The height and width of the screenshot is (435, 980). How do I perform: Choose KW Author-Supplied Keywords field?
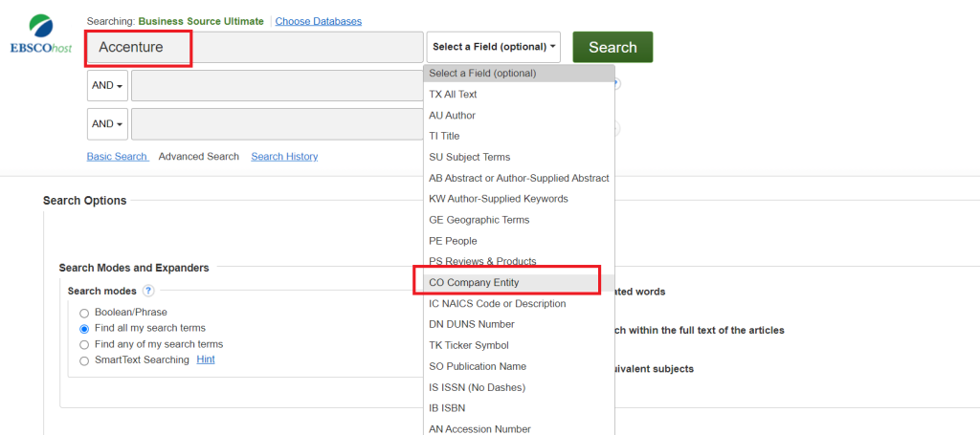pos(519,199)
